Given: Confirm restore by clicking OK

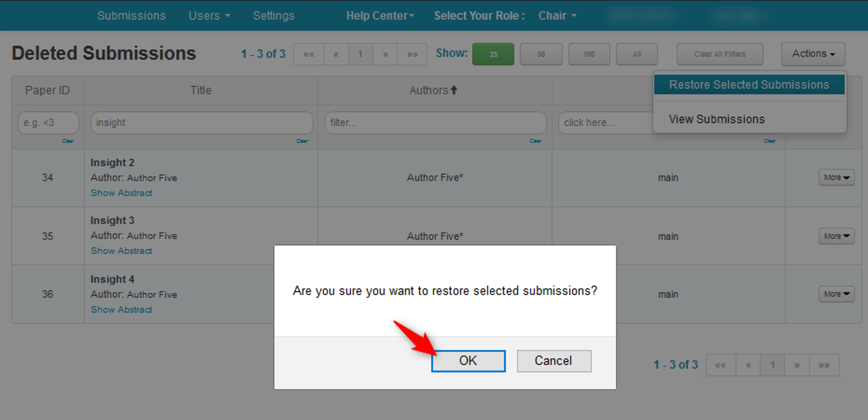Looking at the screenshot, I should (468, 361).
